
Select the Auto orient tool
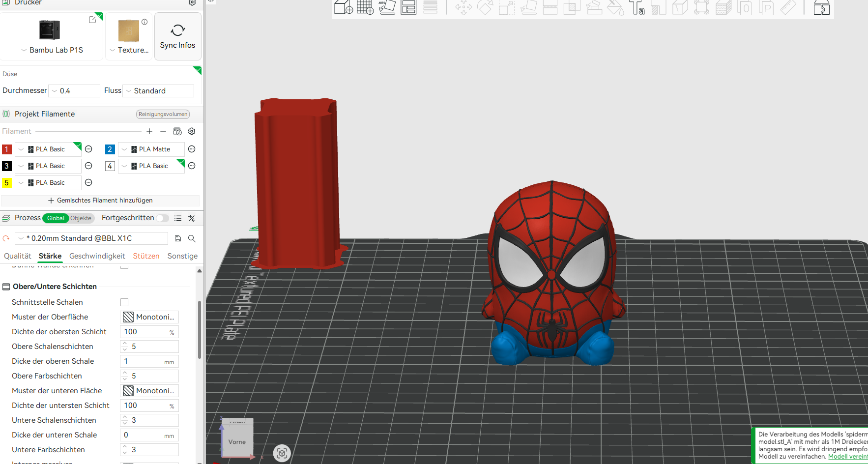tap(387, 7)
